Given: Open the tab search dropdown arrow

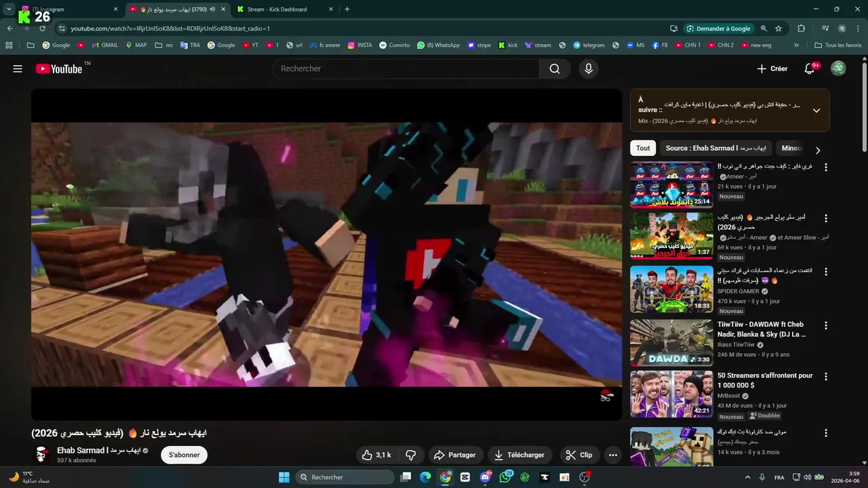Looking at the screenshot, I should tap(9, 9).
